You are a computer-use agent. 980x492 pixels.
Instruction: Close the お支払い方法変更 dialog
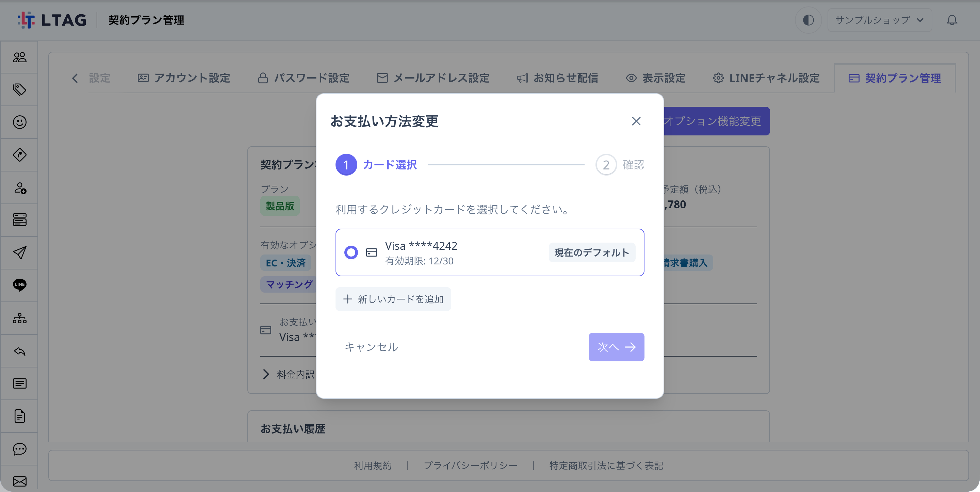pyautogui.click(x=636, y=121)
